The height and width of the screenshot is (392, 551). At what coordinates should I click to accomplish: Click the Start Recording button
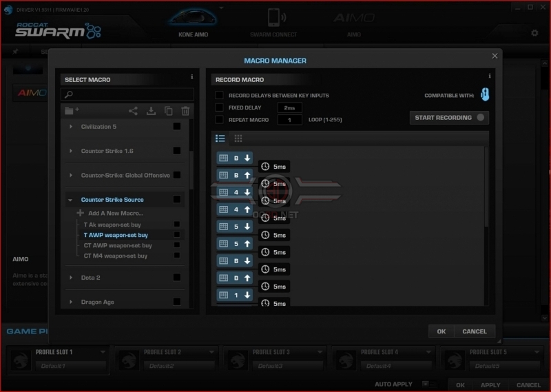449,118
